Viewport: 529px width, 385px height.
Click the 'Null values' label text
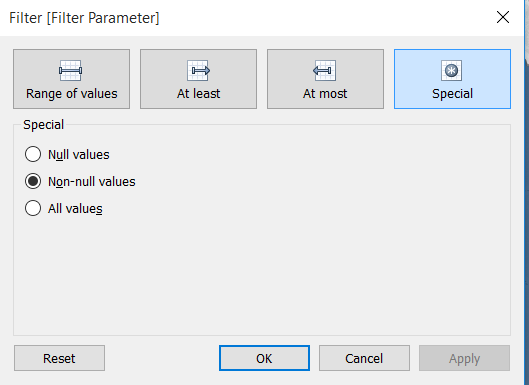[79, 155]
